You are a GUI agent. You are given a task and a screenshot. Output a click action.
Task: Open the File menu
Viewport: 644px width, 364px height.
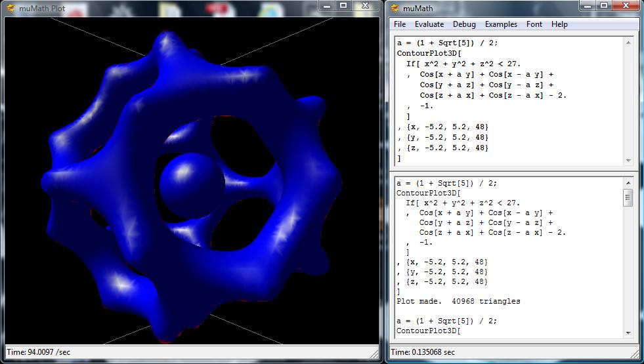[400, 24]
